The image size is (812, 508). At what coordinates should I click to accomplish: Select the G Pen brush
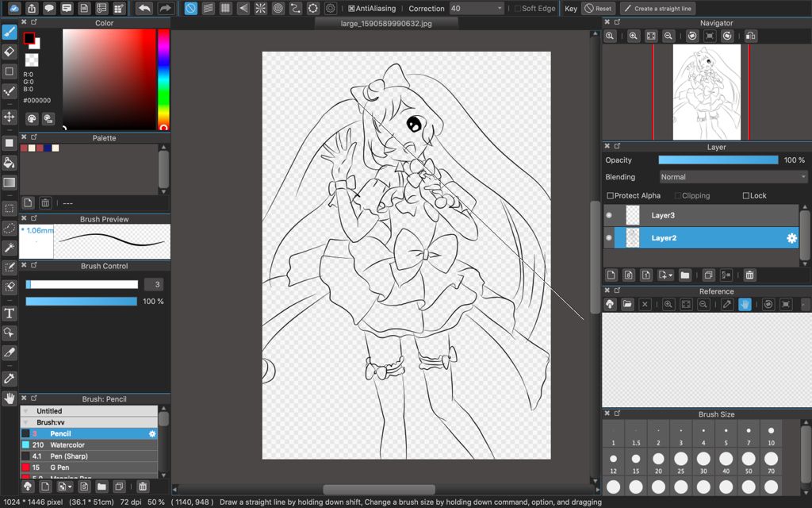(x=89, y=468)
